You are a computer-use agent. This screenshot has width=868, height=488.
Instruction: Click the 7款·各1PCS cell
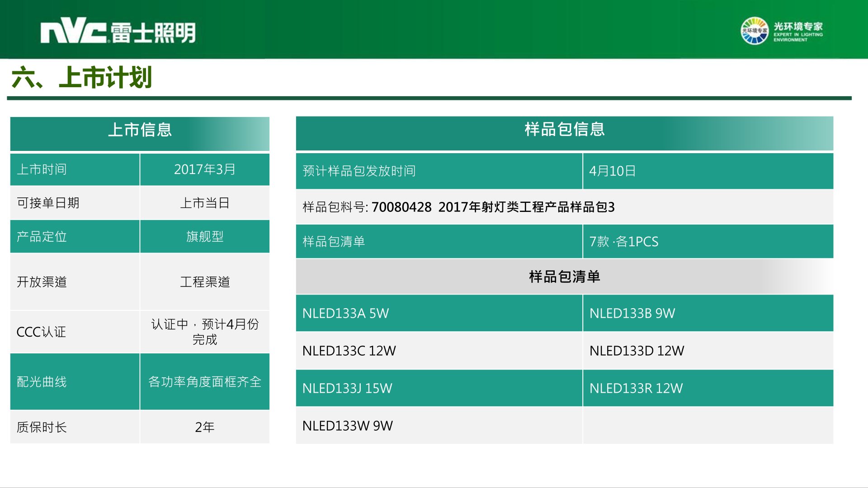623,241
